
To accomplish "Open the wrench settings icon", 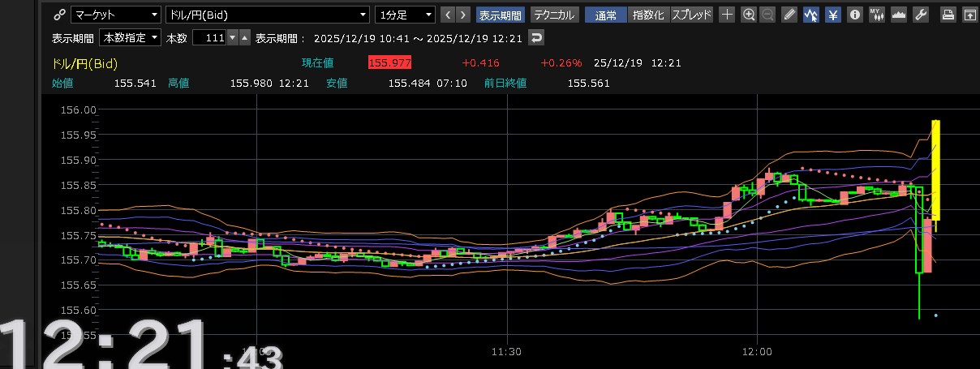I will tap(920, 15).
